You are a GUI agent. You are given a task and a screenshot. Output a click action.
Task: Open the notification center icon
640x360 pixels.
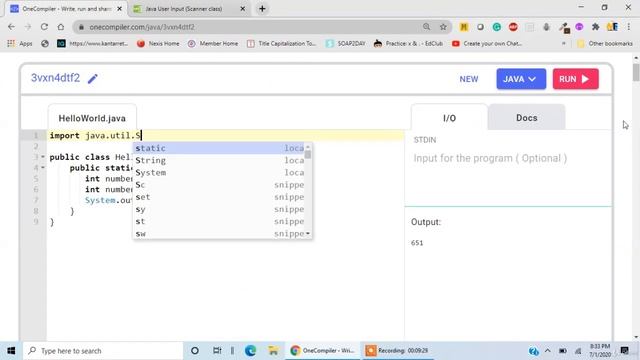(x=624, y=351)
